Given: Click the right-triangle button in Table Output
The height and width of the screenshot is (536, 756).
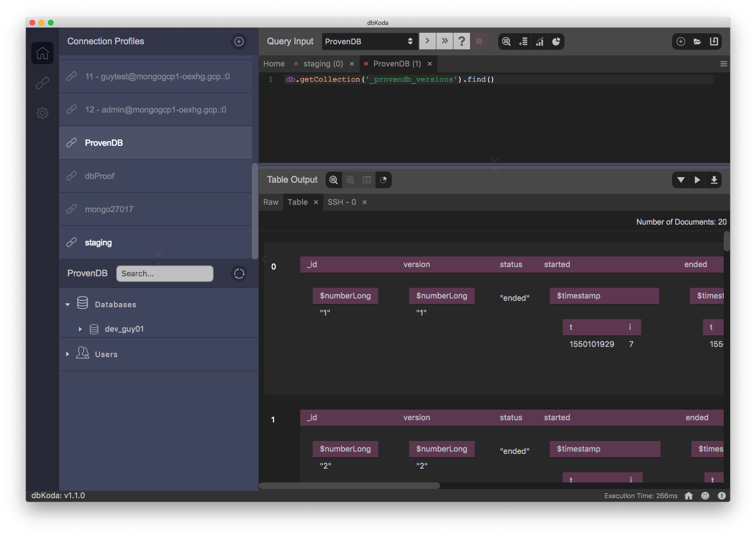Looking at the screenshot, I should pyautogui.click(x=697, y=180).
